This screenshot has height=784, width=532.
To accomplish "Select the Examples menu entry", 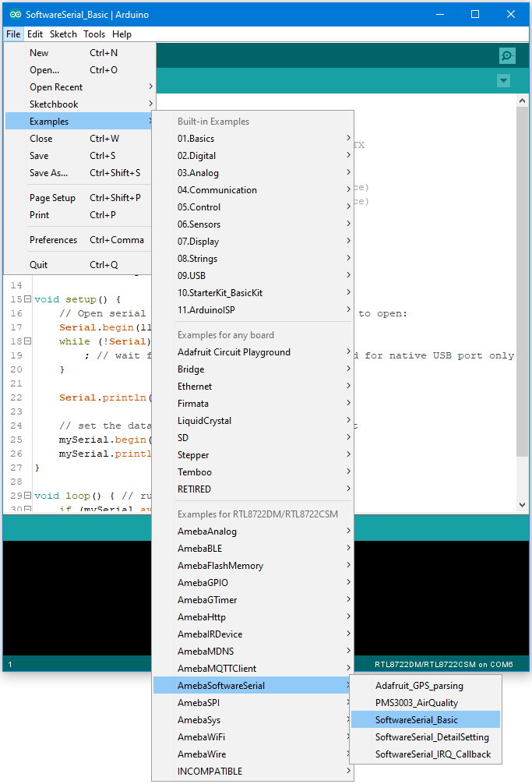I will click(x=79, y=122).
